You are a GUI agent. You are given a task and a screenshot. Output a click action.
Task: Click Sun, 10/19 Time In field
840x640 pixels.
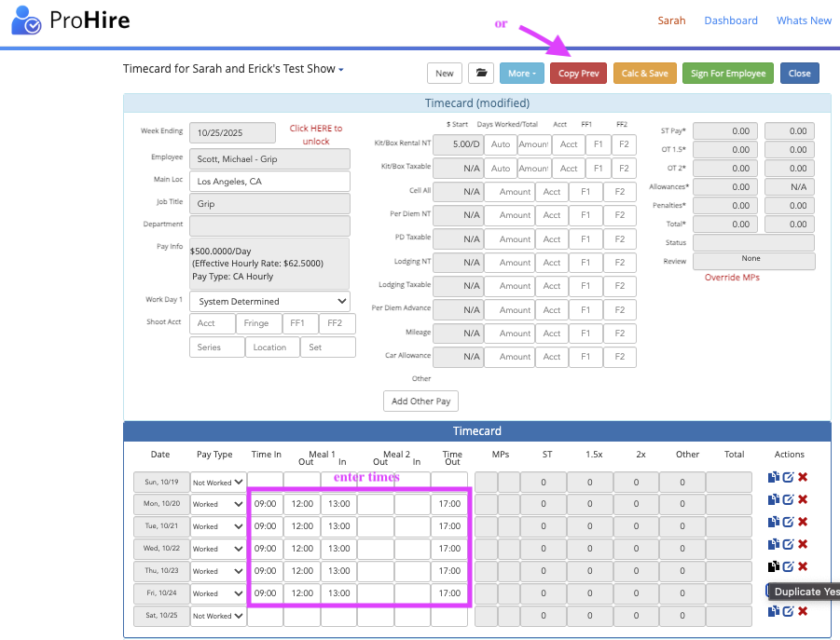pos(265,482)
